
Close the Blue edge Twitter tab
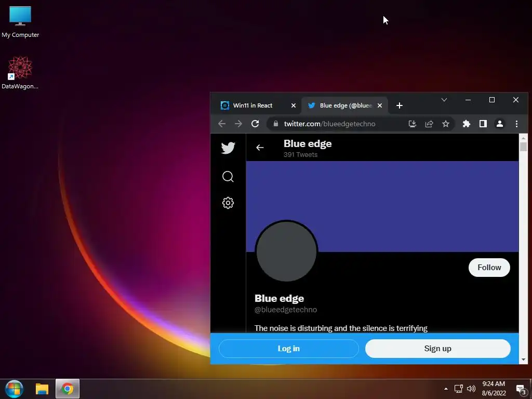[380, 105]
